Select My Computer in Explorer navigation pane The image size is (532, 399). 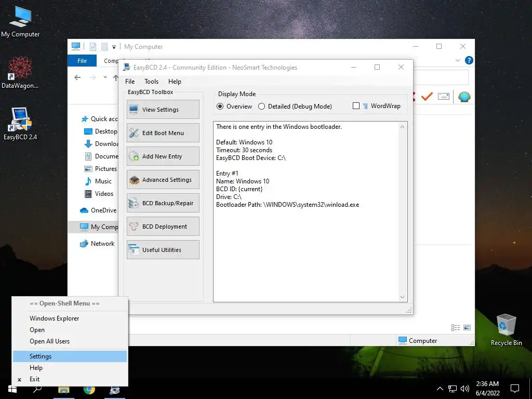[94, 227]
